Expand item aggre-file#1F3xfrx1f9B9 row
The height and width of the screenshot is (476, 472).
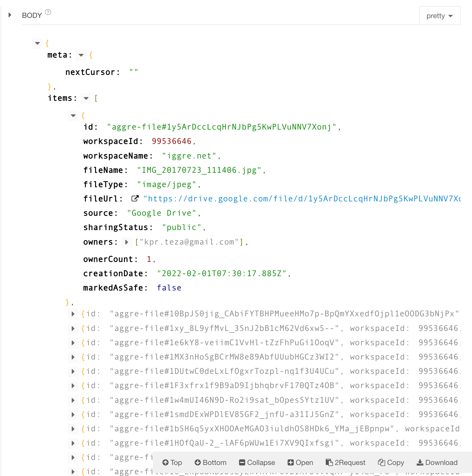[x=73, y=386]
